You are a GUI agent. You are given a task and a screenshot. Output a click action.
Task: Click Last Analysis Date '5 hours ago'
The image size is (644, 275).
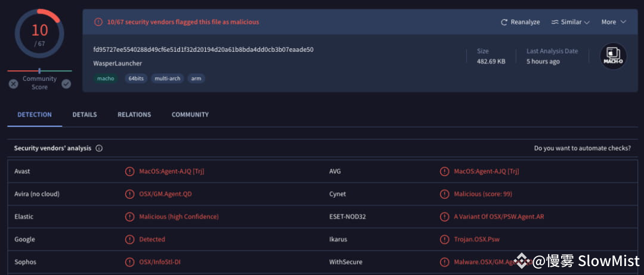click(543, 61)
